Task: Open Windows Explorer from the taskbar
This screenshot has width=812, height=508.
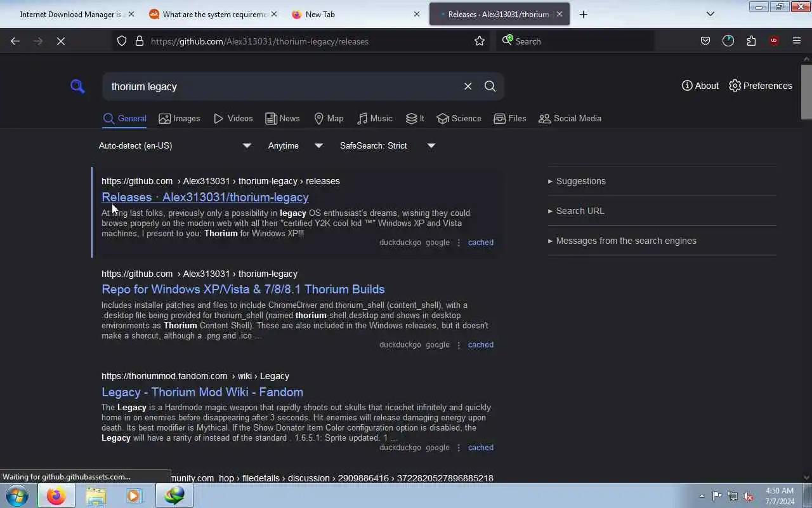Action: click(x=96, y=496)
